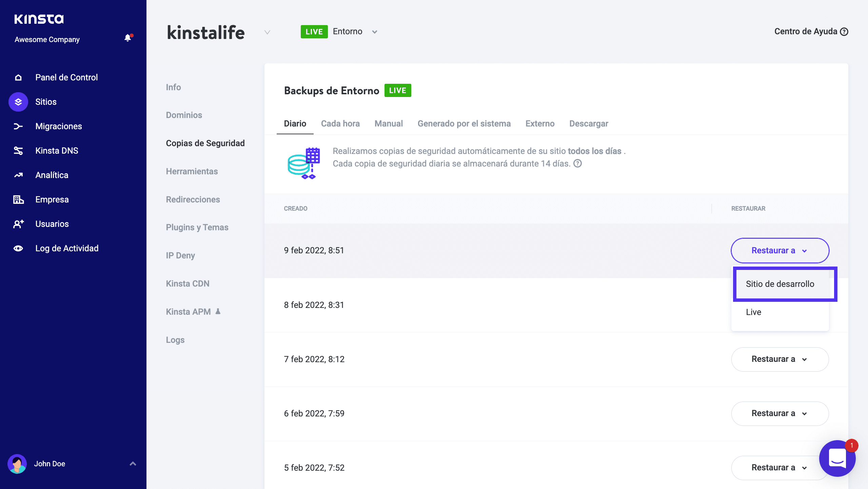
Task: Expand the kinstalife site selector chevron
Action: point(267,32)
